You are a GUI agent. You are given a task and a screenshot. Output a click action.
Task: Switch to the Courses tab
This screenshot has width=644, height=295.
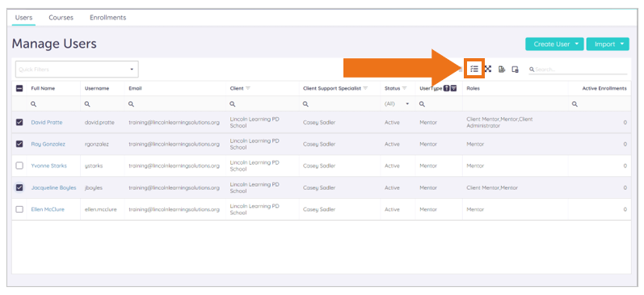61,18
